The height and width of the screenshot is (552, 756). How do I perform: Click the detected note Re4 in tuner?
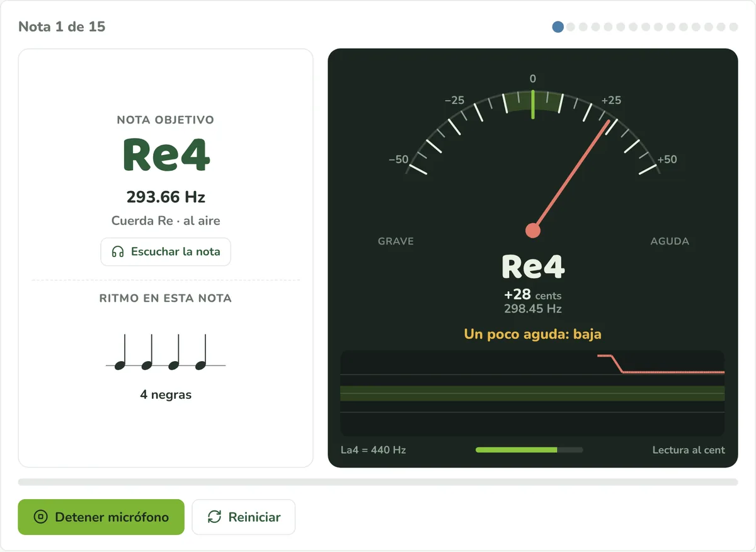pos(533,267)
